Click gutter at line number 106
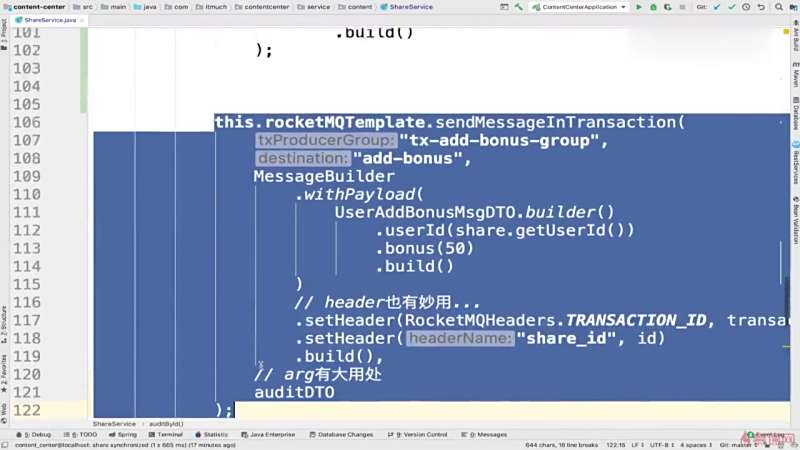Viewport: 800px width, 450px height. [x=26, y=122]
